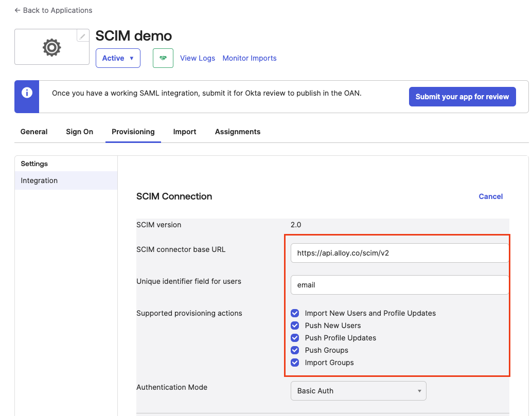Toggle the Import Groups checkbox
The height and width of the screenshot is (416, 532).
(x=295, y=363)
